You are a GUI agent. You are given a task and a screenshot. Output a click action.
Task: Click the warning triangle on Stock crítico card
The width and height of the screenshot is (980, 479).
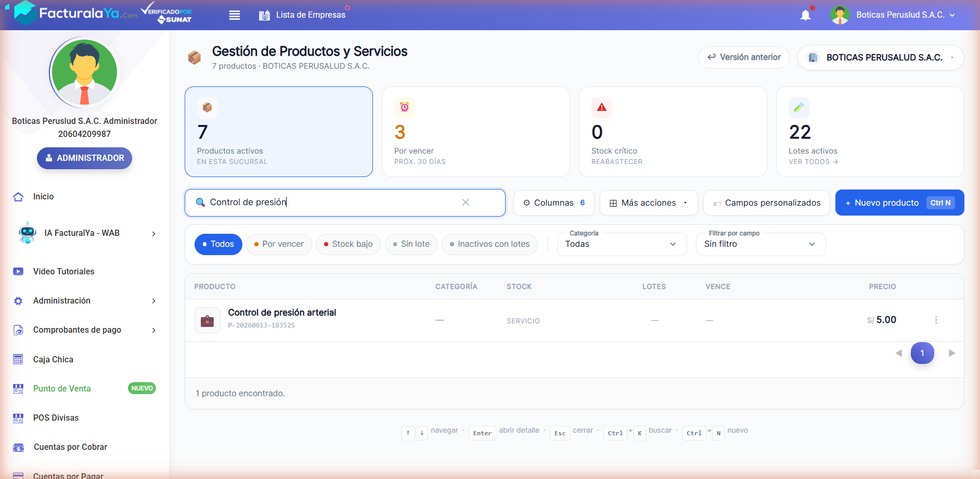[602, 108]
